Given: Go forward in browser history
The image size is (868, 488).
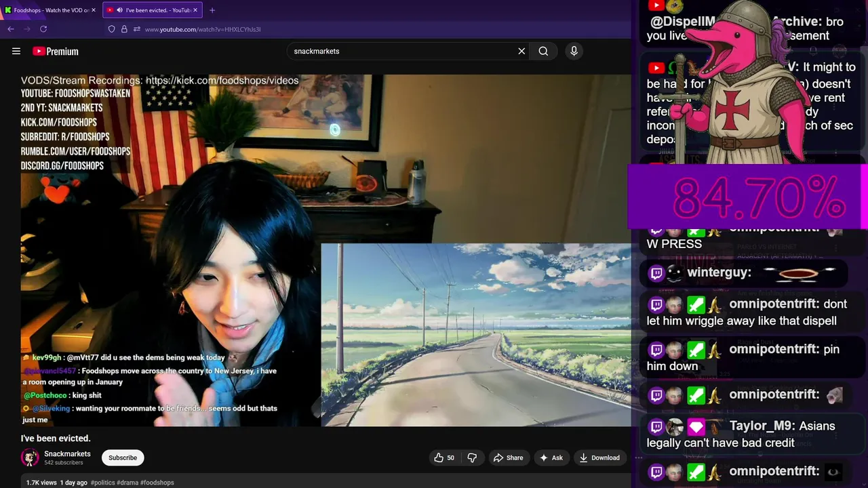Looking at the screenshot, I should point(27,29).
